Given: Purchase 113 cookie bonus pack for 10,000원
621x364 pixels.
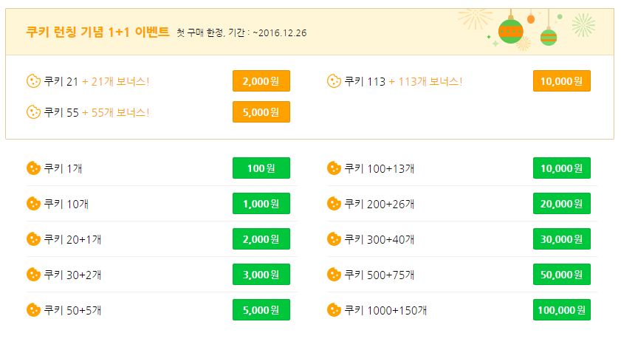Looking at the screenshot, I should (561, 80).
